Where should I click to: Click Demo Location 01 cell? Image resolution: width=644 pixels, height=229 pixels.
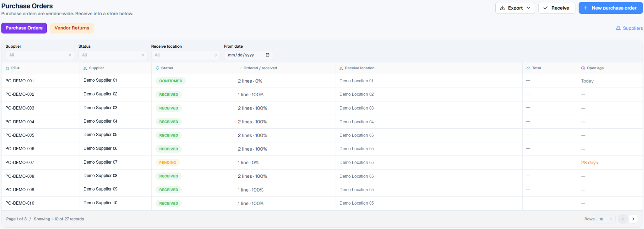click(x=357, y=81)
